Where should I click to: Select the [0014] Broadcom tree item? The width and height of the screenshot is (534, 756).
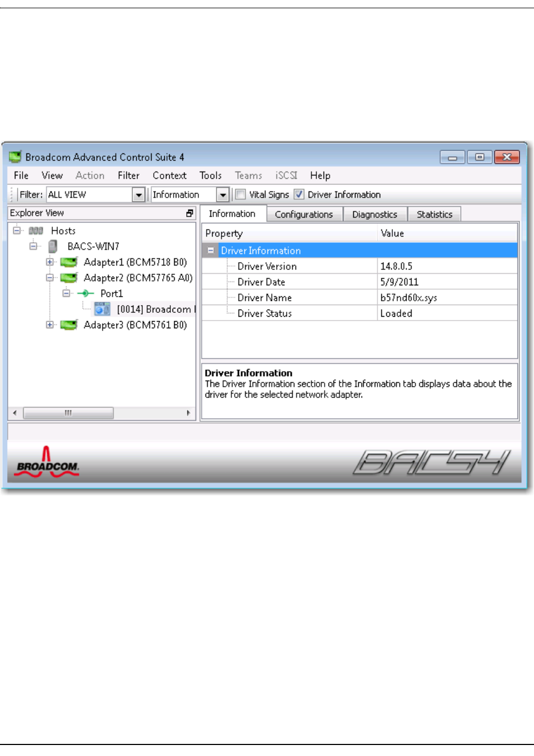click(155, 310)
